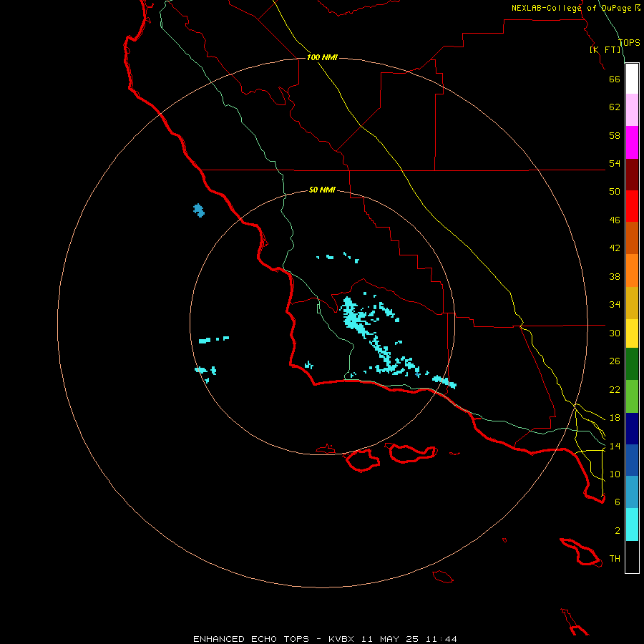Click legend value "42"
This screenshot has width=644, height=644.
[x=615, y=248]
